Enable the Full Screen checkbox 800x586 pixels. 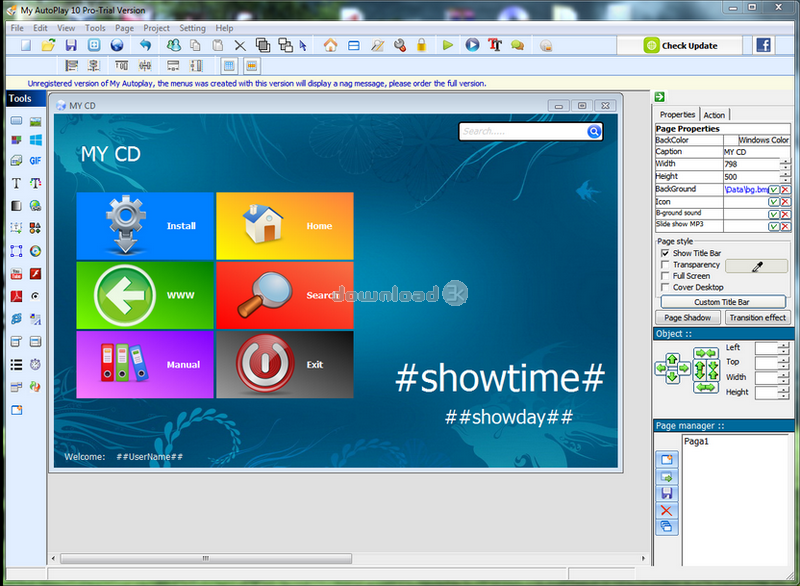(665, 276)
